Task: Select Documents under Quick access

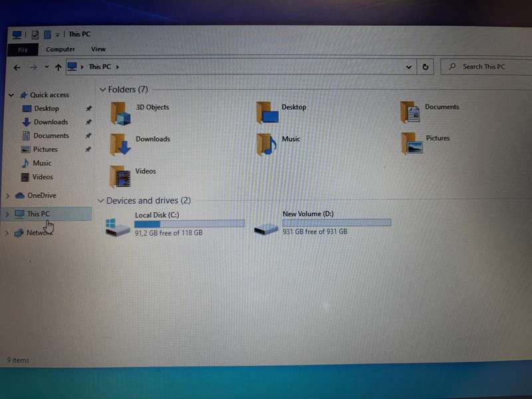Action: point(51,136)
